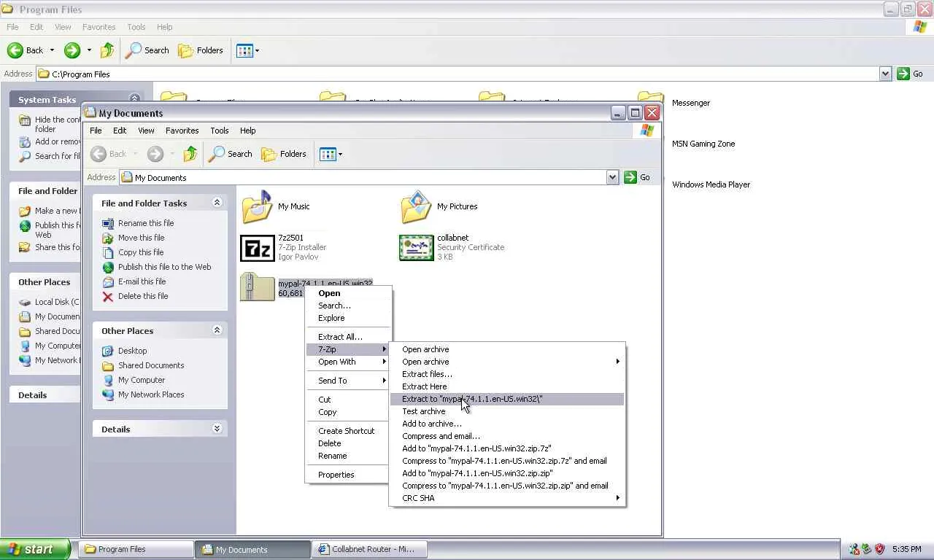Choose Extract All... in the context menu

[x=348, y=337]
